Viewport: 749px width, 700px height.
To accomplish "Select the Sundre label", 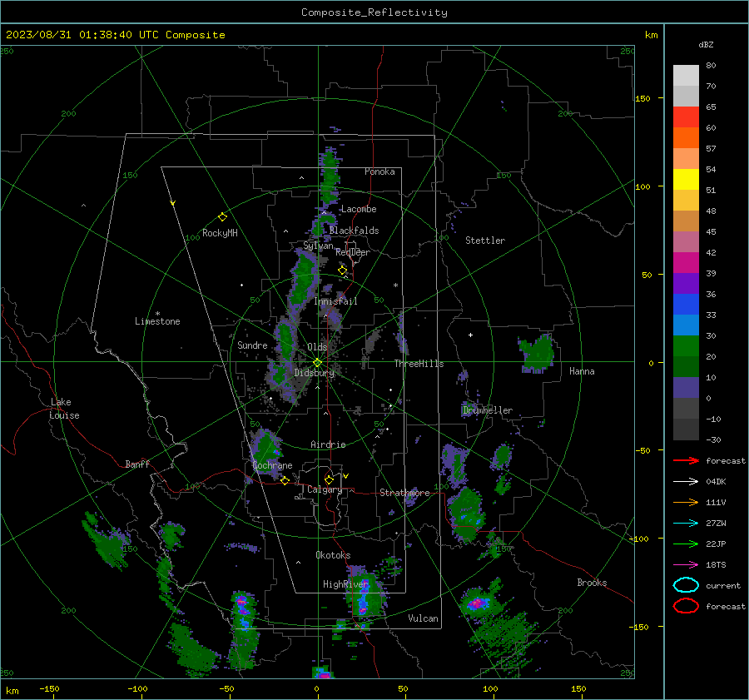I will [x=252, y=345].
